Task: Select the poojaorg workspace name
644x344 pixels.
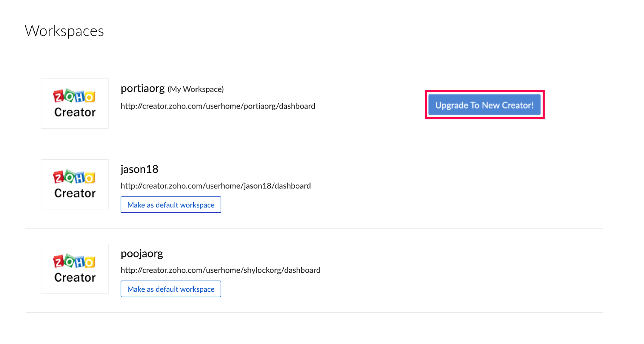Action: 142,253
